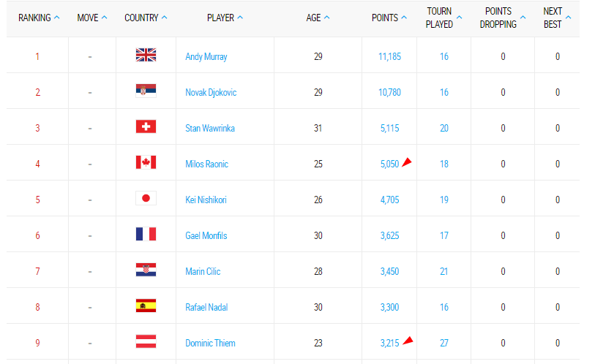595x364 pixels.
Task: Click Andy Murray's 11,185 points link
Action: click(389, 56)
